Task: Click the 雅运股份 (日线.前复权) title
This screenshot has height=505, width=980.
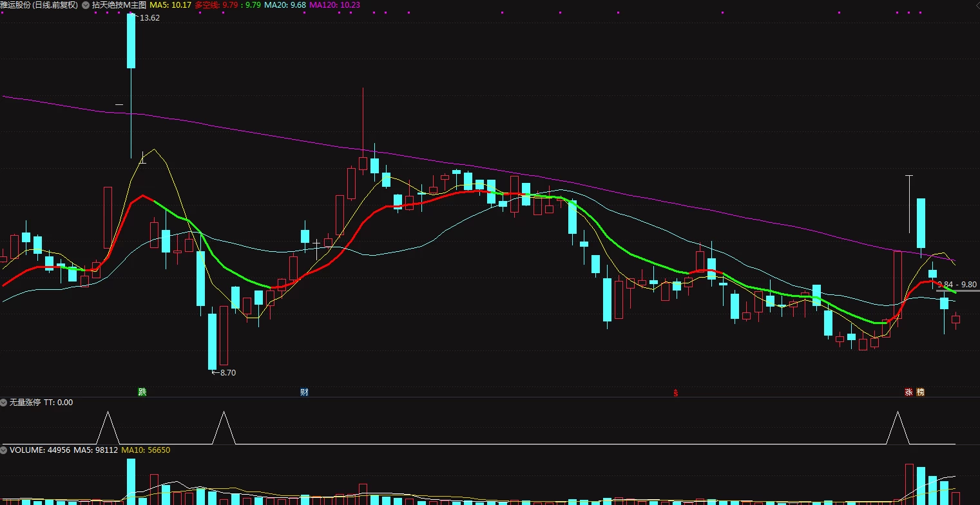Action: [x=39, y=5]
